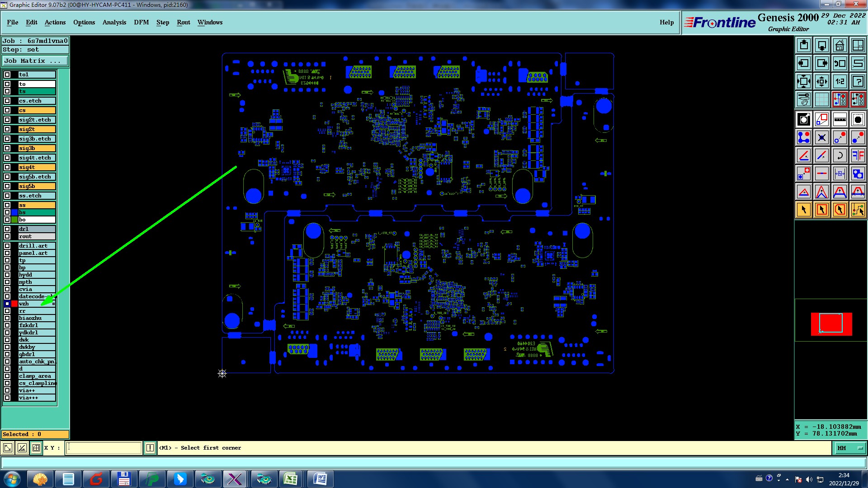
Task: Open the DFM menu
Action: tap(141, 22)
